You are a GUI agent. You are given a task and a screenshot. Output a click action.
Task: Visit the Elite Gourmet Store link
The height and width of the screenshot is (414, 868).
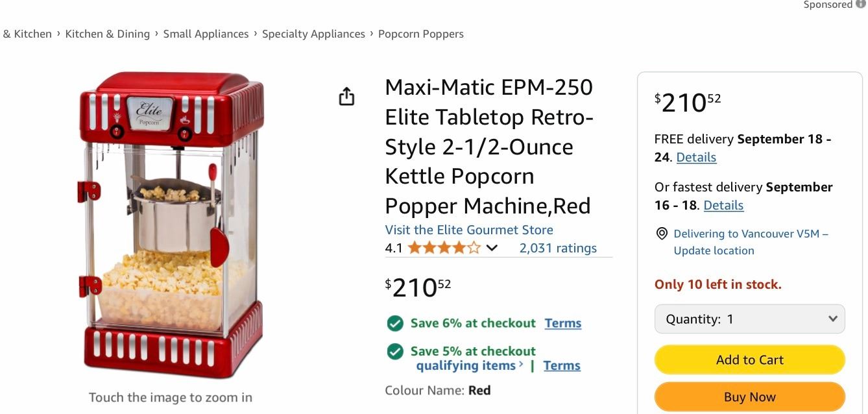469,230
